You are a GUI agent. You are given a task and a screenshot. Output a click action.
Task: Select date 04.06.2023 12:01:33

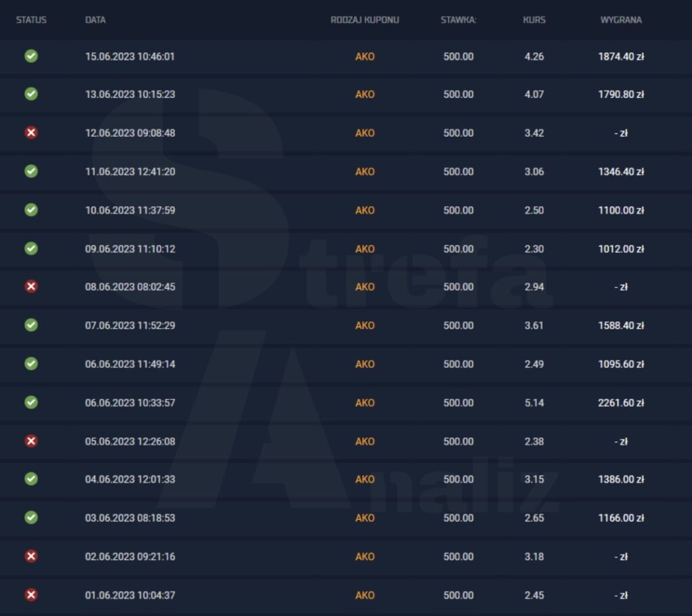point(130,479)
